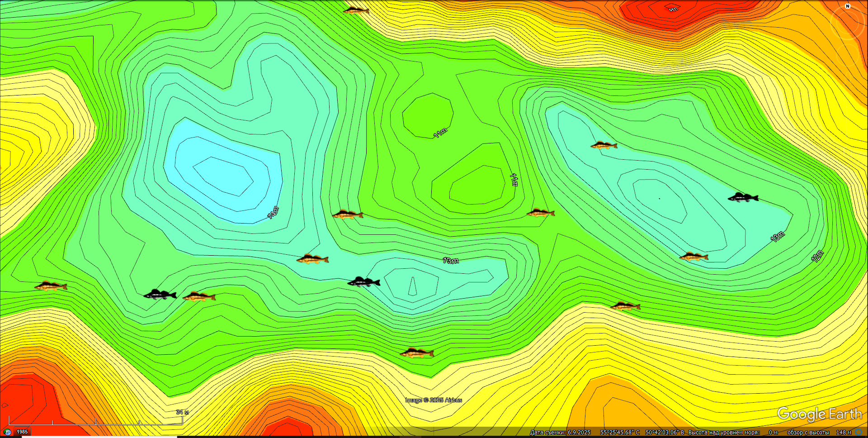Screen dimensions: 868x438
Task: Click the blue streaming indicator circle
Action: click(859, 432)
